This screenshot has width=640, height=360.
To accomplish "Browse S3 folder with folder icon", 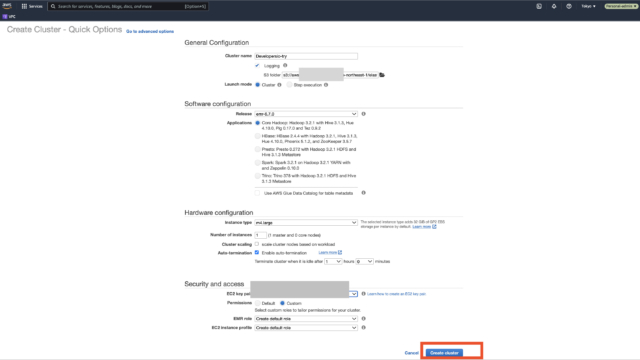I will (x=382, y=75).
